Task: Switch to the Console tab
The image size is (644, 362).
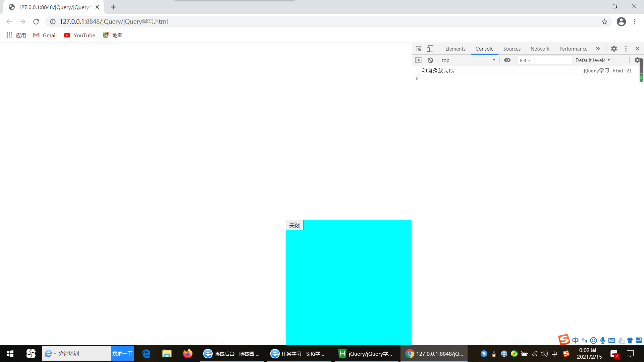Action: click(x=484, y=49)
